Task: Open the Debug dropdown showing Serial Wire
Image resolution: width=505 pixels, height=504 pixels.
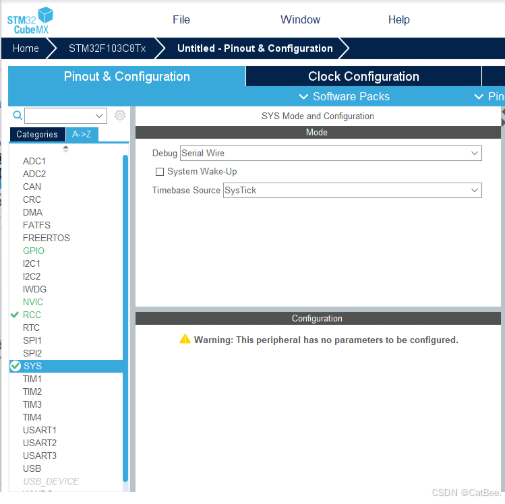Action: coord(331,153)
